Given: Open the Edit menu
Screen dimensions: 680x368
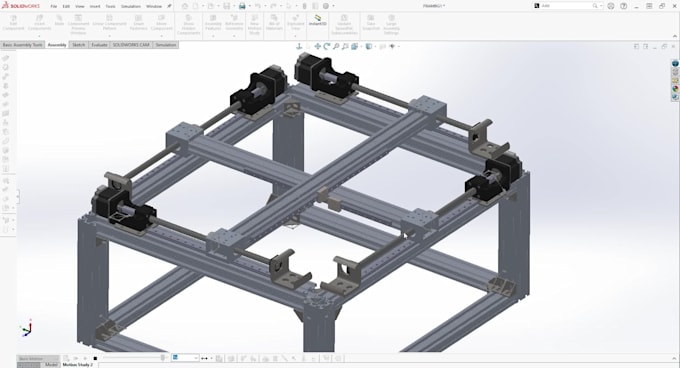Looking at the screenshot, I should point(66,7).
